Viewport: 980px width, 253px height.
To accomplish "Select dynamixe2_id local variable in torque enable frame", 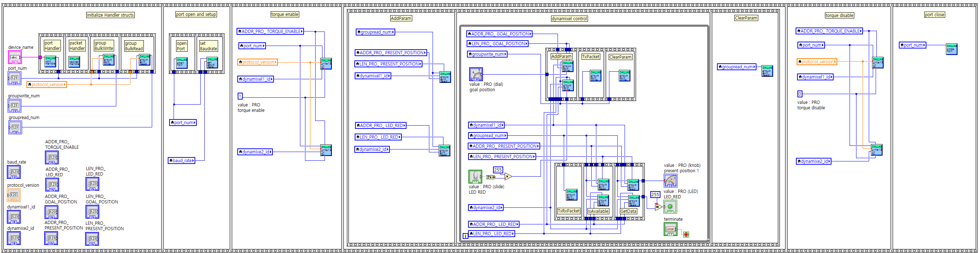I will click(x=255, y=152).
